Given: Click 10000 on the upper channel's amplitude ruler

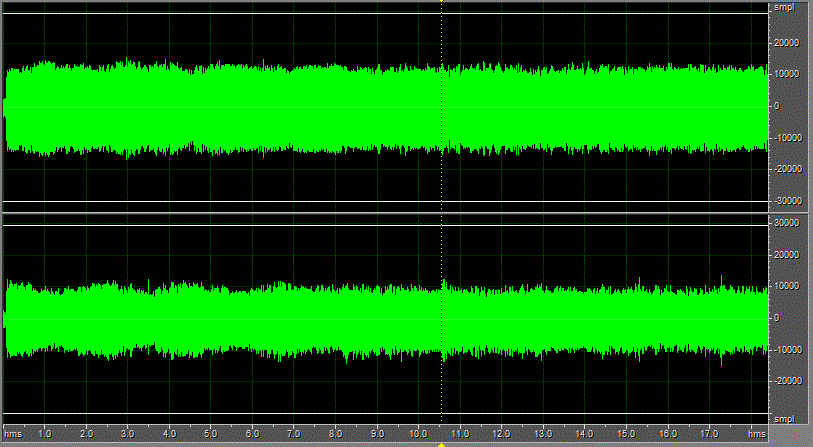Looking at the screenshot, I should click(787, 74).
